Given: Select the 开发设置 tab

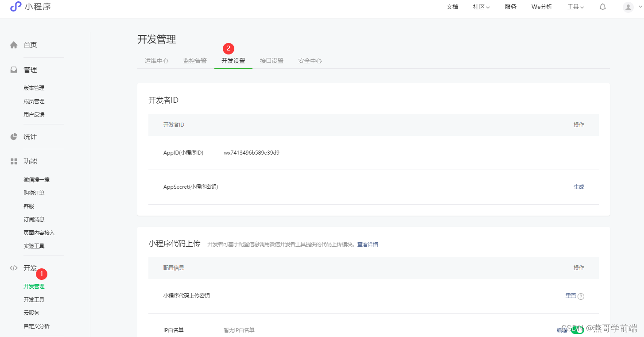Looking at the screenshot, I should point(233,61).
